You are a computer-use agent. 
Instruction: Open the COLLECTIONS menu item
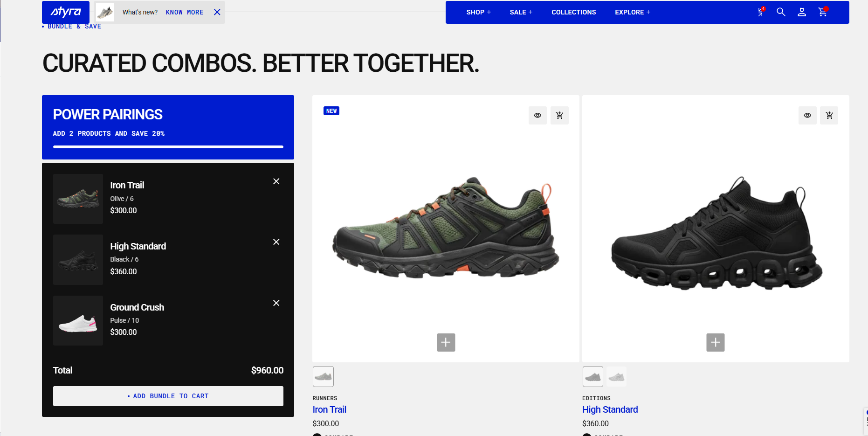[x=574, y=12]
